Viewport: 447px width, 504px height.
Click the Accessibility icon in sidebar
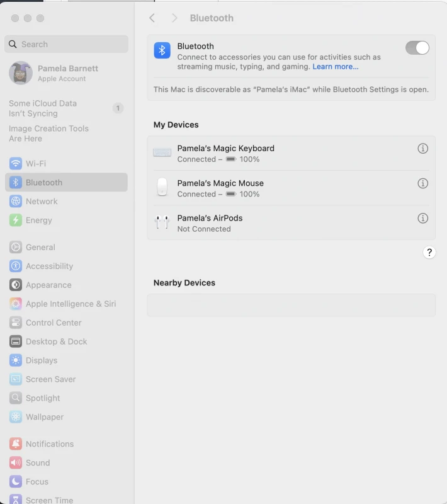click(x=15, y=266)
